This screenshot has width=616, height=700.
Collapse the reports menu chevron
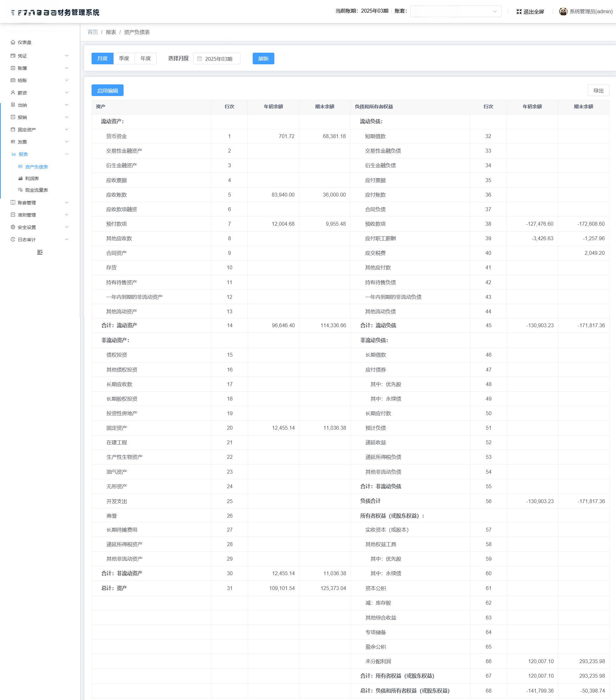[x=66, y=154]
